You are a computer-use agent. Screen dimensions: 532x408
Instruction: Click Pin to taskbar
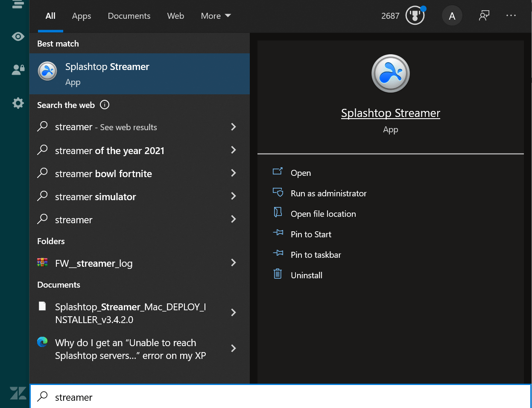point(315,254)
